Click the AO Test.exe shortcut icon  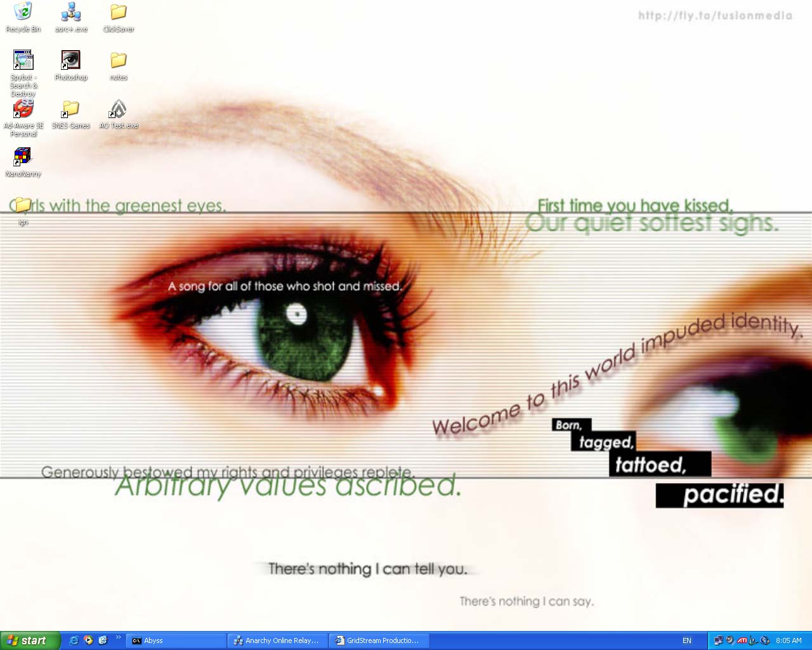point(118,109)
